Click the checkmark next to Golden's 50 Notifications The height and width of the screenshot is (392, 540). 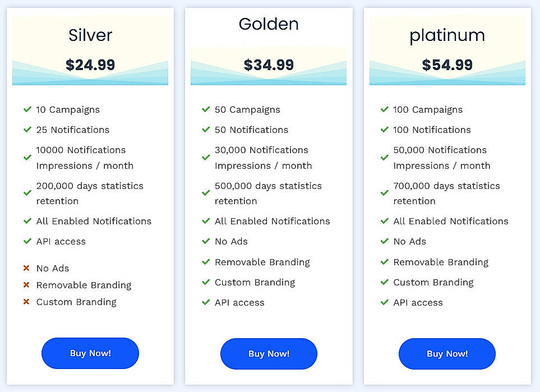206,130
